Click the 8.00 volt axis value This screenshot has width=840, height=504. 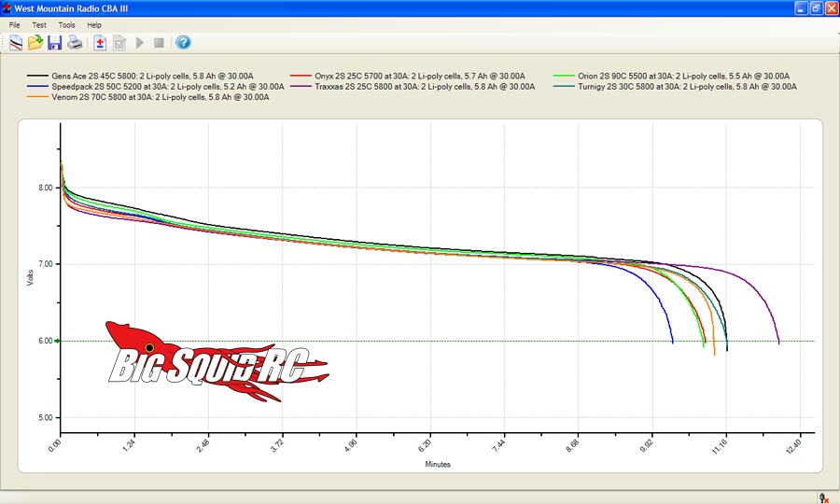[46, 188]
